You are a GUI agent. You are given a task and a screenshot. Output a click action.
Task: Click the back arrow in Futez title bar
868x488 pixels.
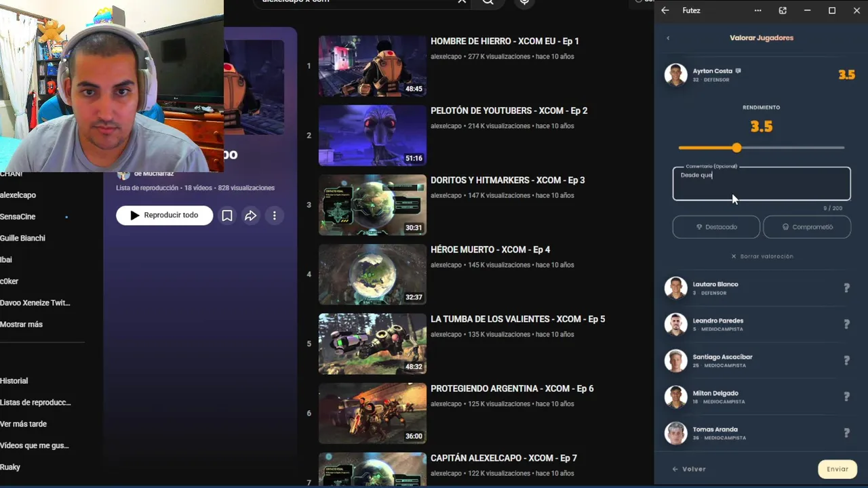pyautogui.click(x=665, y=10)
